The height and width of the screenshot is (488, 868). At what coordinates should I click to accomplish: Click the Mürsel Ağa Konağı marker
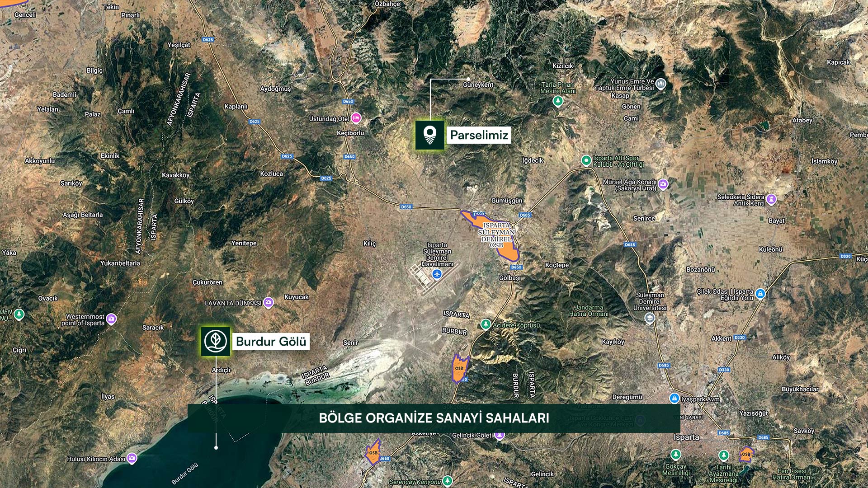[663, 184]
